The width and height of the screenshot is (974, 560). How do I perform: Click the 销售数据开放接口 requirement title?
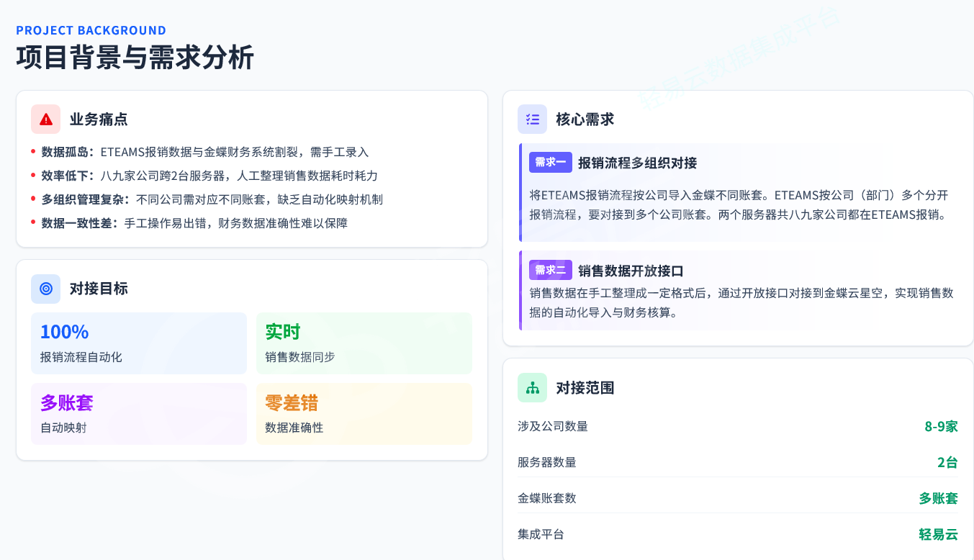[x=631, y=271]
